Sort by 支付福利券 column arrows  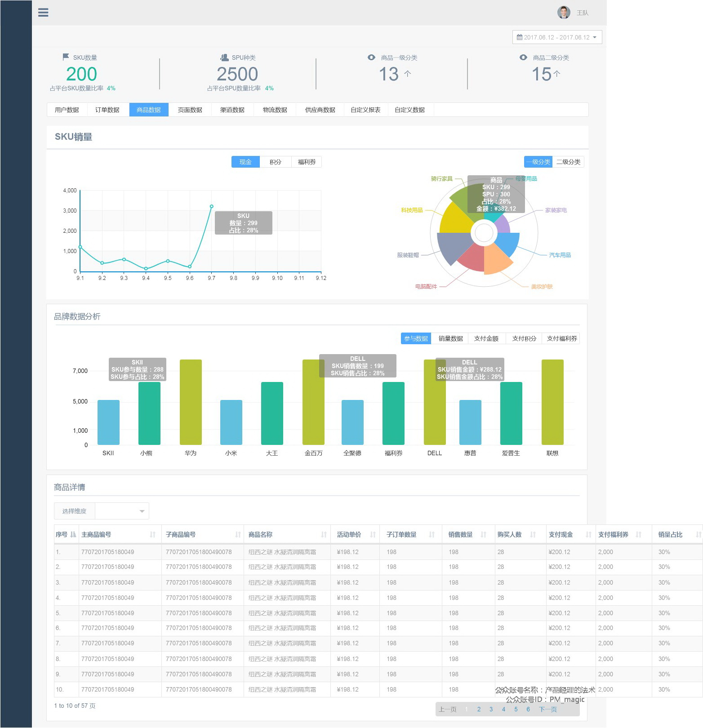639,534
